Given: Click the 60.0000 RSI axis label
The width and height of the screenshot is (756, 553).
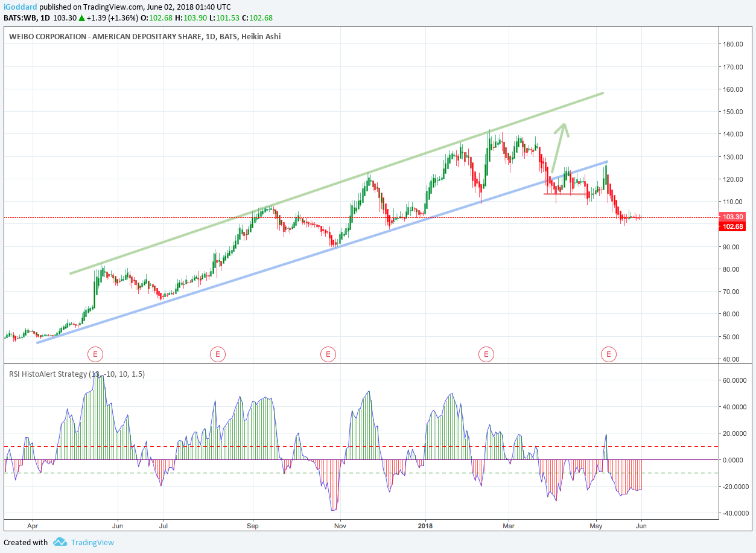Looking at the screenshot, I should (x=735, y=380).
